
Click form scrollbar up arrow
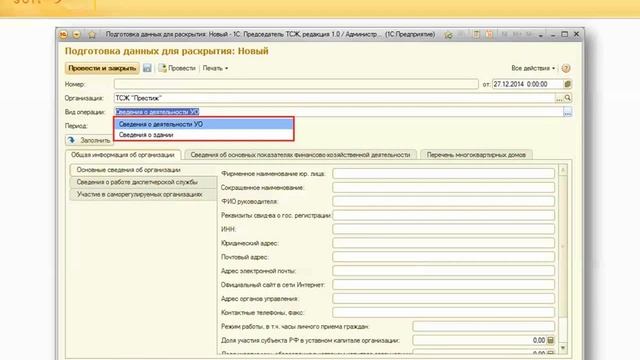563,169
